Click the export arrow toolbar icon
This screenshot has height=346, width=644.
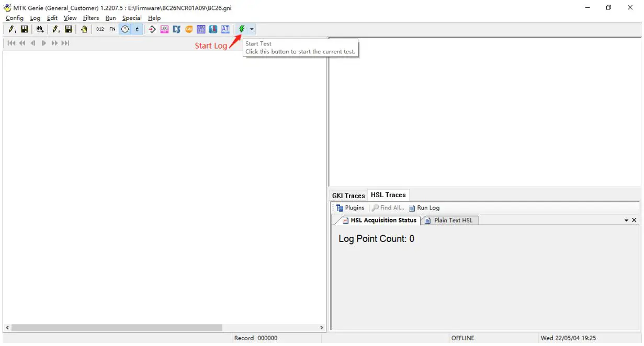(x=152, y=29)
